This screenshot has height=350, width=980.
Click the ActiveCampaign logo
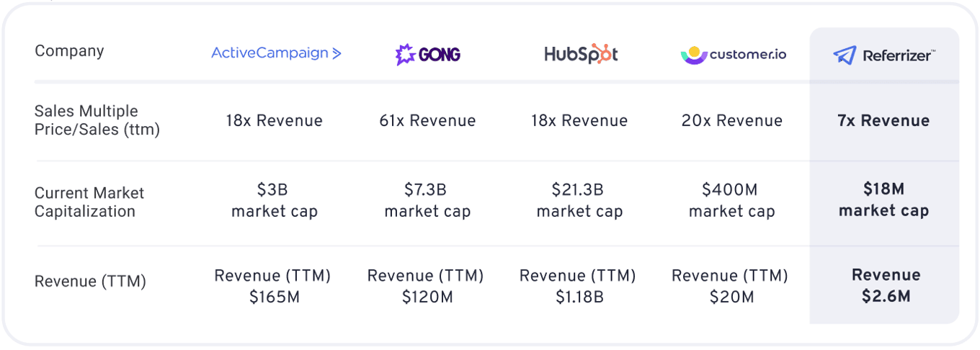pyautogui.click(x=276, y=53)
